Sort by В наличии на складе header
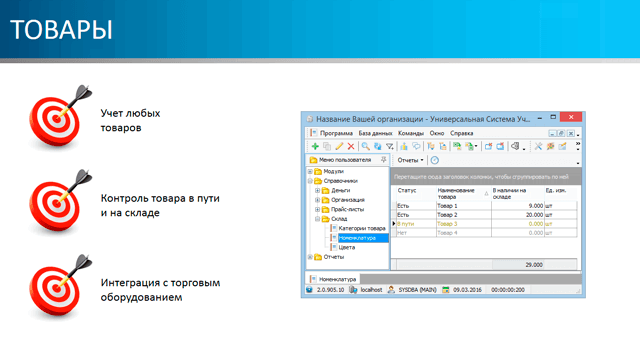Viewport: 640px width, 360px height. pyautogui.click(x=517, y=193)
